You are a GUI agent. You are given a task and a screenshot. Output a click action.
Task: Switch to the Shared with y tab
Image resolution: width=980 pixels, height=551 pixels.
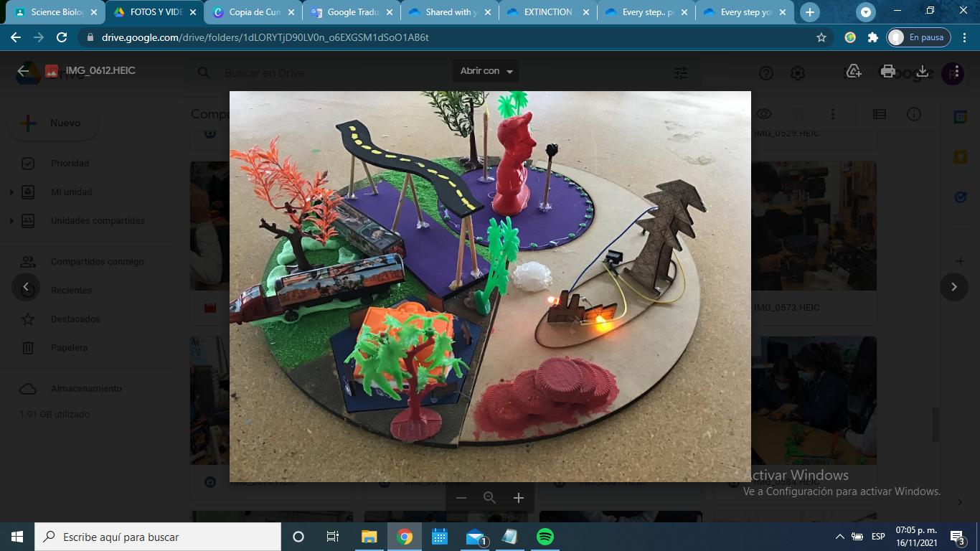point(451,12)
